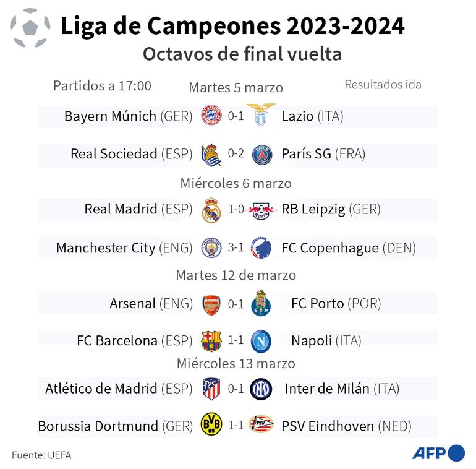This screenshot has height=469, width=476.
Task: Click the PSV Eindhoven logo
Action: point(261,426)
